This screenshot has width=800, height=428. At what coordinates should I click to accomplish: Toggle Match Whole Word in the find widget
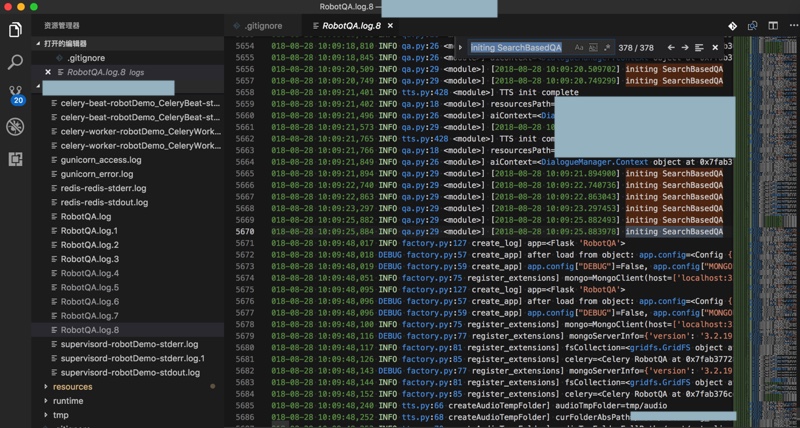click(x=593, y=47)
